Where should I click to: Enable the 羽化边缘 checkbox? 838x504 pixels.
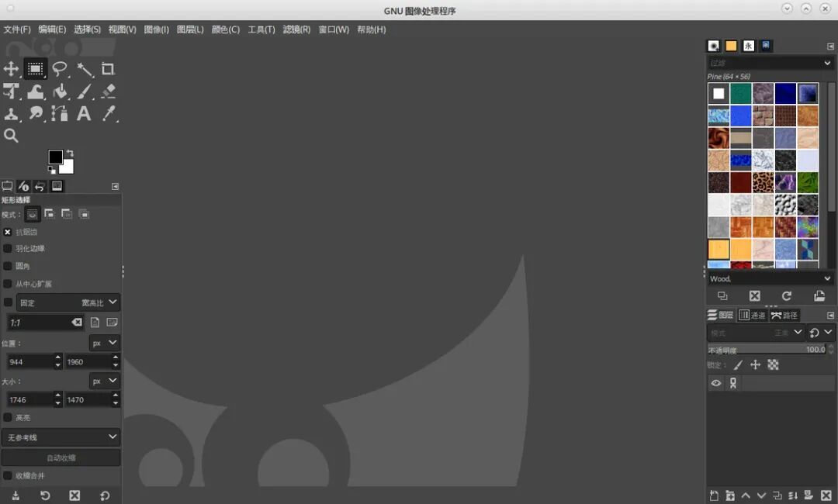click(x=8, y=249)
